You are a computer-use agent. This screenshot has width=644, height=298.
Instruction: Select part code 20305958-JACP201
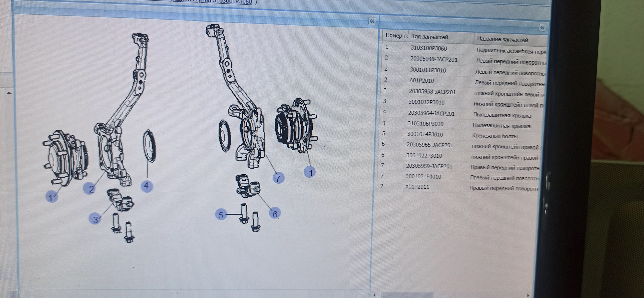pos(432,92)
